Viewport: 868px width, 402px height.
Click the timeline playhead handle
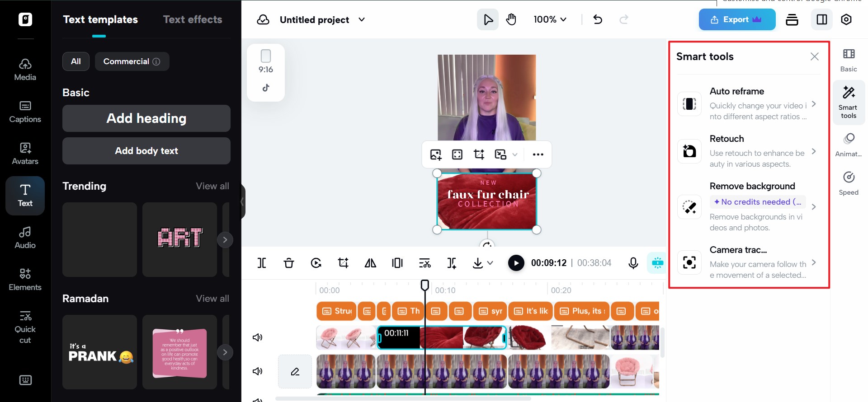pos(425,285)
